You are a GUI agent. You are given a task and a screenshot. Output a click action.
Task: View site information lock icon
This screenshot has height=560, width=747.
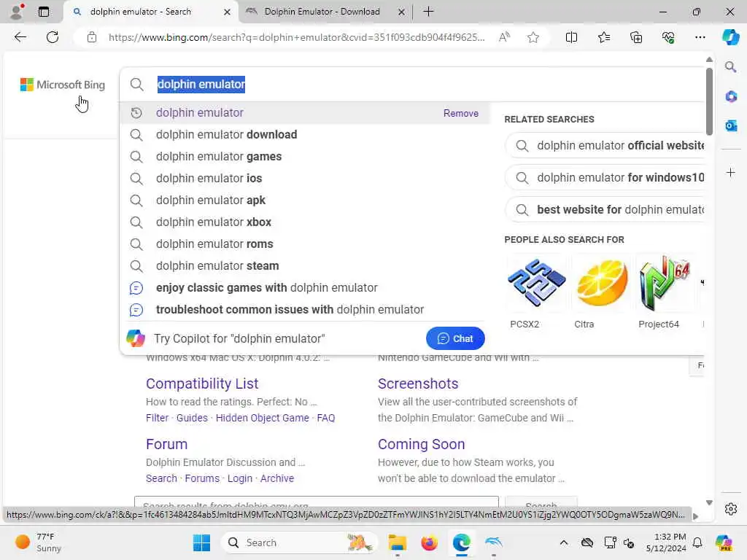[x=91, y=37]
